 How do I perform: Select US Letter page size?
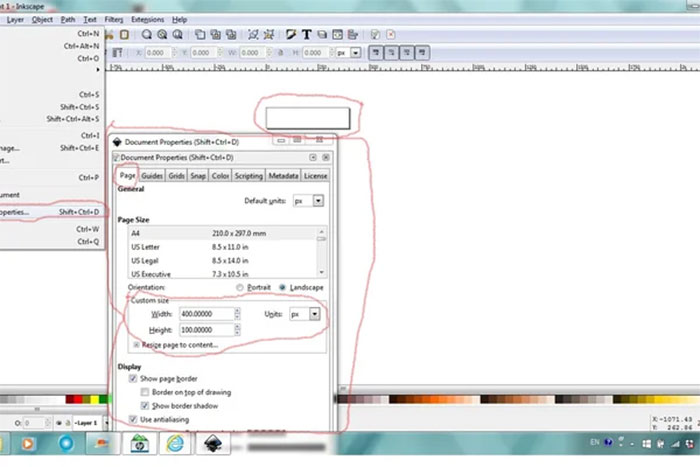pyautogui.click(x=145, y=245)
